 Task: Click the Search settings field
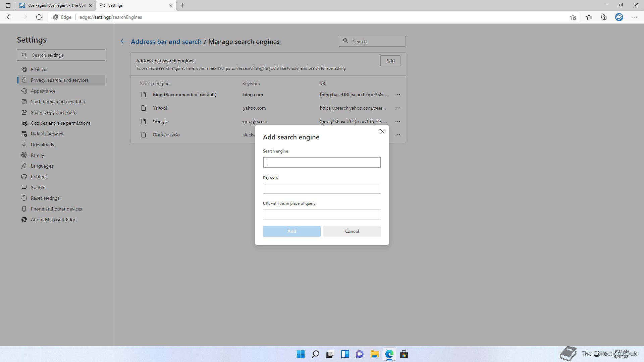tap(61, 55)
